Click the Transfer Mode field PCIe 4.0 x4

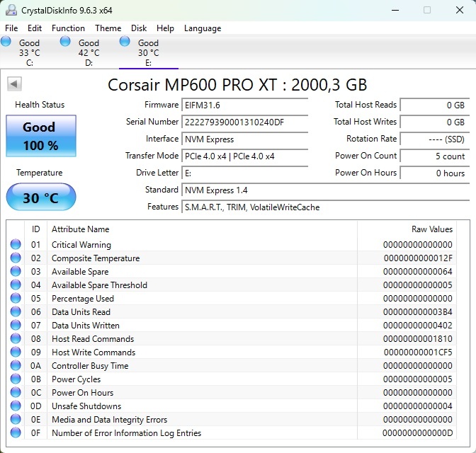coord(244,156)
